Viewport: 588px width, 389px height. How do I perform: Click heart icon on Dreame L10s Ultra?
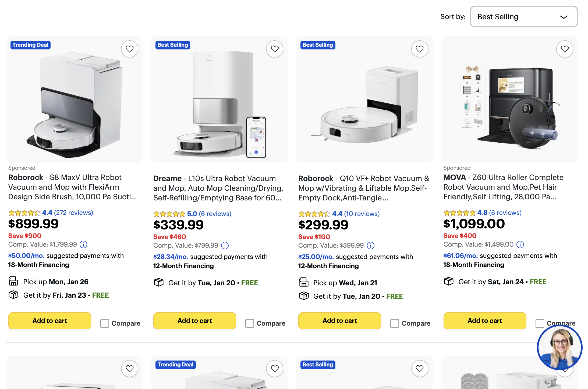tap(274, 49)
